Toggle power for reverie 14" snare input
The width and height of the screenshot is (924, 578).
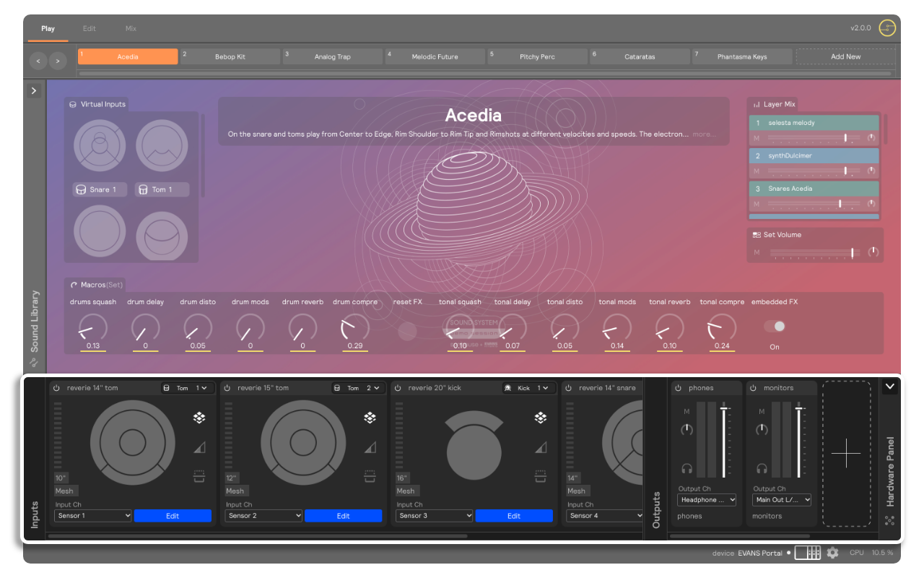pyautogui.click(x=569, y=388)
